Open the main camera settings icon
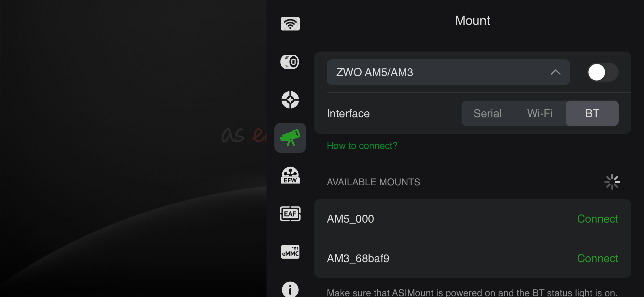The image size is (644, 297). click(x=290, y=62)
